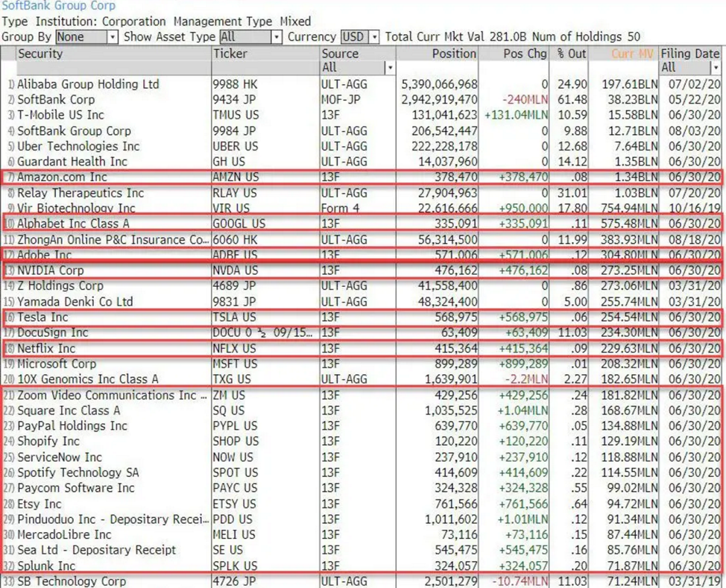This screenshot has width=726, height=588.
Task: Select the NVIDIA Corp holding
Action: click(x=51, y=271)
